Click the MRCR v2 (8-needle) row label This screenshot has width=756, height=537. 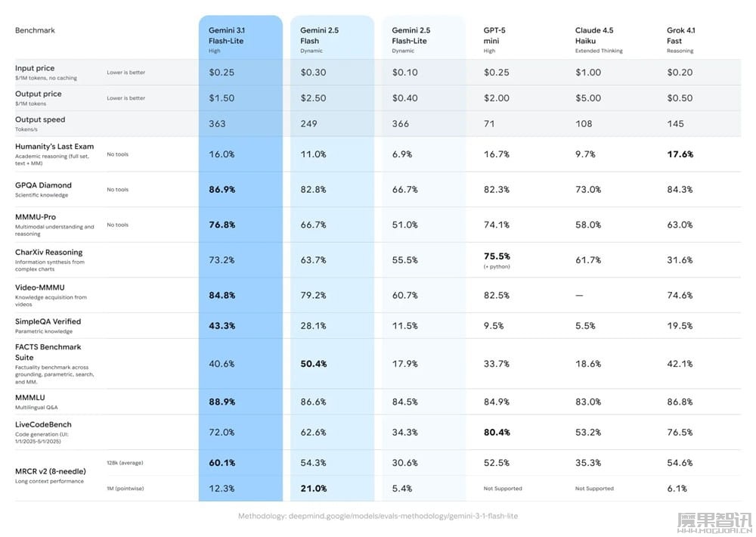pyautogui.click(x=50, y=471)
